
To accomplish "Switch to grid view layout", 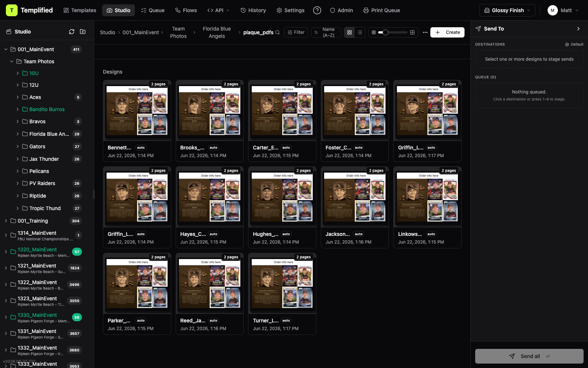I will [x=349, y=32].
